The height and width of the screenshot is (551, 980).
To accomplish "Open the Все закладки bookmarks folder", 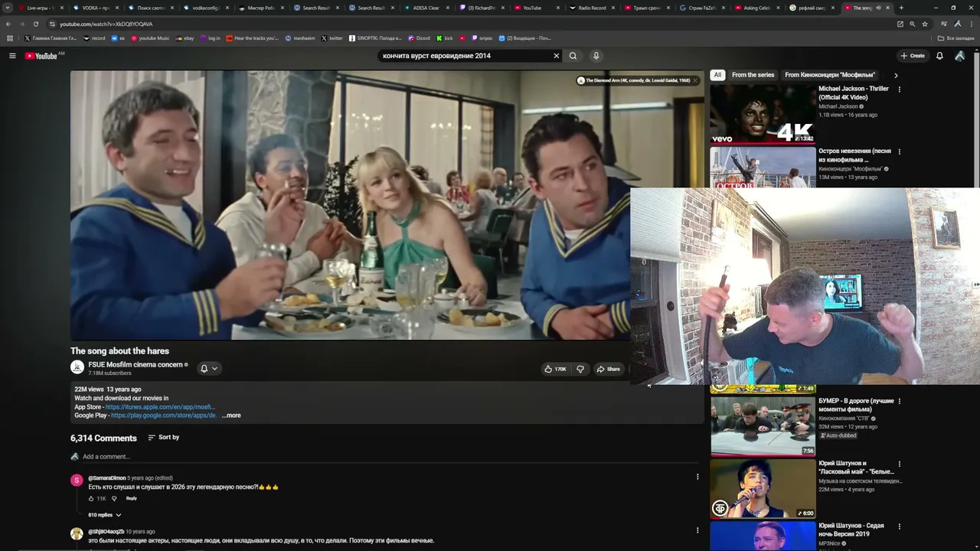I will [956, 38].
